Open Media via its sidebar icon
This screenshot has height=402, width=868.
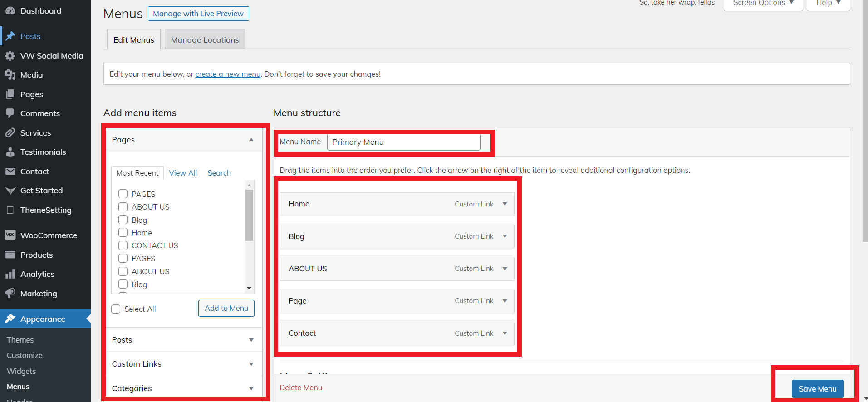(x=10, y=75)
